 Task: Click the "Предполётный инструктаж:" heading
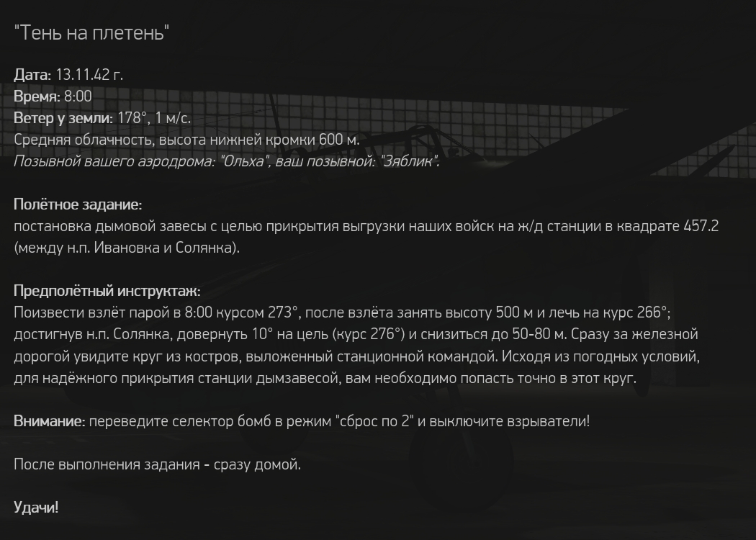[107, 291]
